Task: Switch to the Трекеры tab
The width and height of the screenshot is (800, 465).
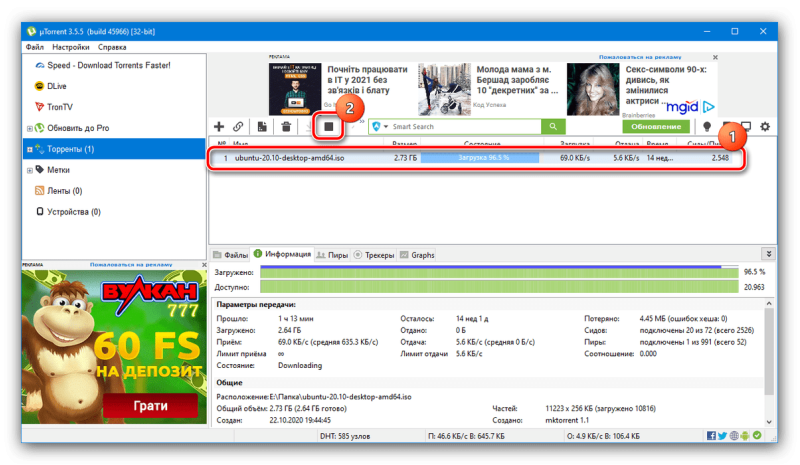Action: point(374,255)
